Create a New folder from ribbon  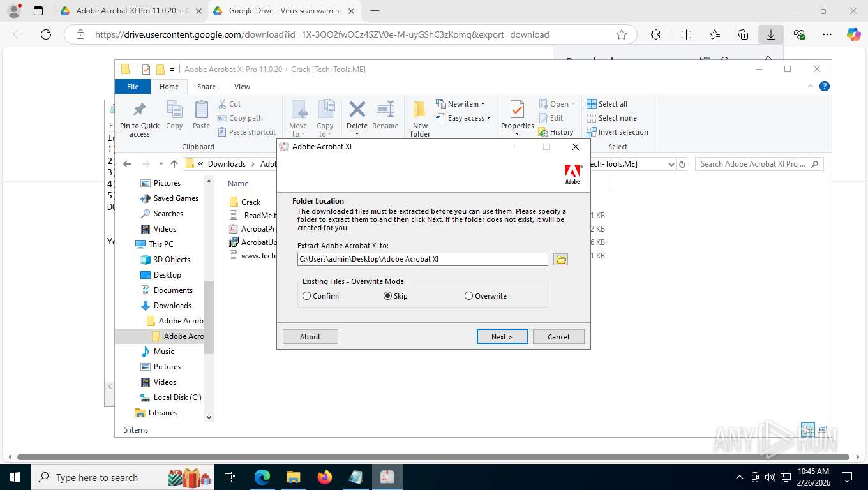(x=420, y=119)
